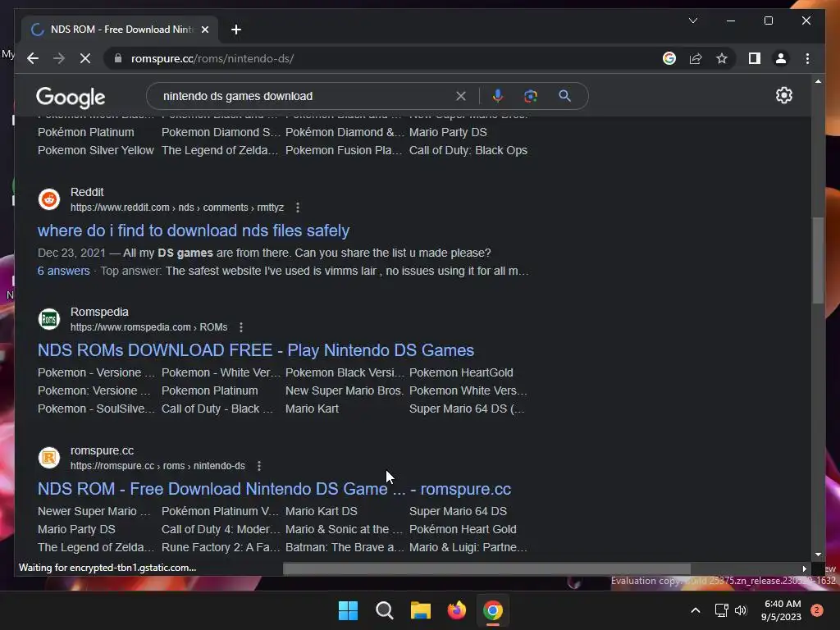Viewport: 840px width, 630px height.
Task: Clear the Google search box
Action: click(x=461, y=96)
